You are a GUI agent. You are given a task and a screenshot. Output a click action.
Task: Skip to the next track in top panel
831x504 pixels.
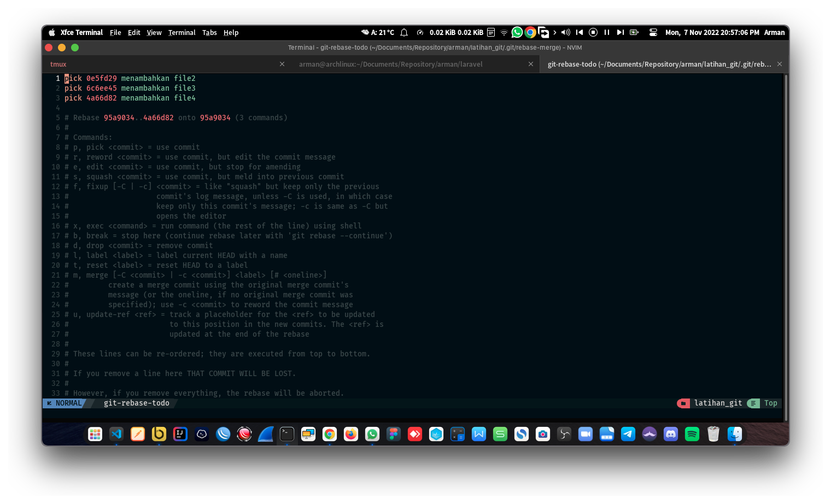click(621, 32)
